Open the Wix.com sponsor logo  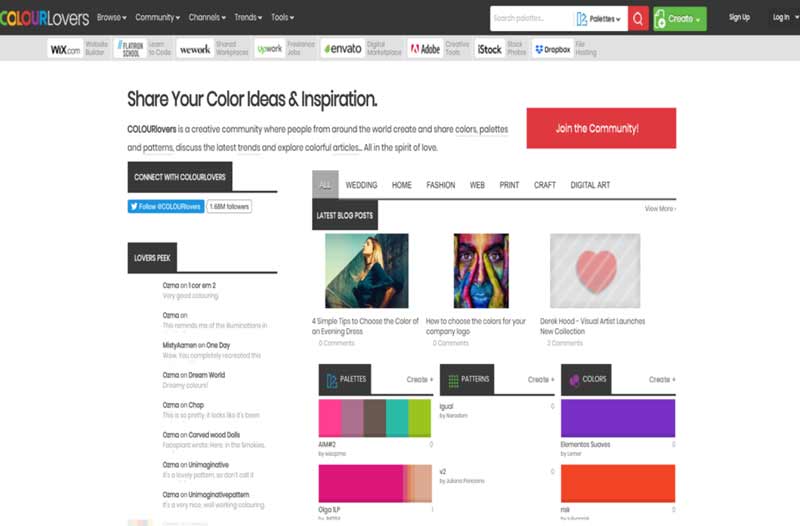point(65,49)
